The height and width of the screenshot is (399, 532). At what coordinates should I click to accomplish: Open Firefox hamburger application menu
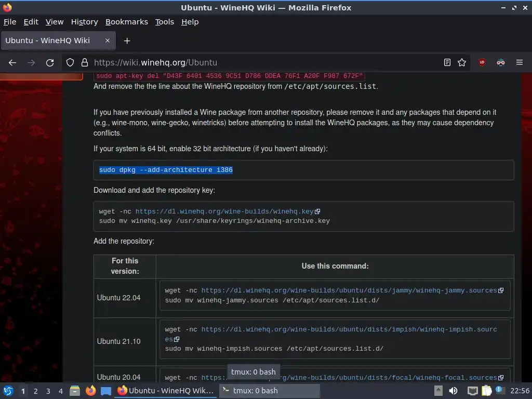[520, 62]
